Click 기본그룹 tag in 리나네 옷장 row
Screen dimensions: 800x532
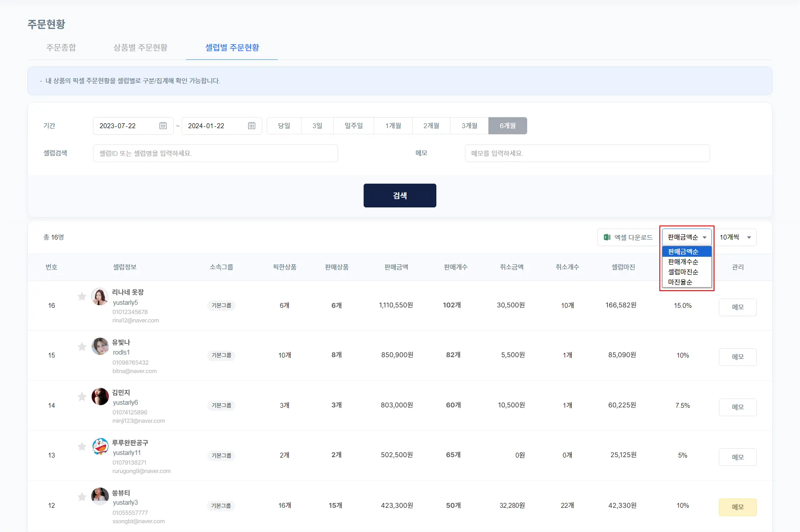(221, 306)
